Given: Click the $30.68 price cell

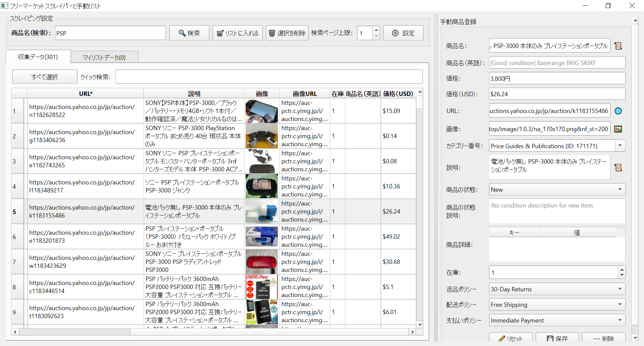Looking at the screenshot, I should coord(398,262).
